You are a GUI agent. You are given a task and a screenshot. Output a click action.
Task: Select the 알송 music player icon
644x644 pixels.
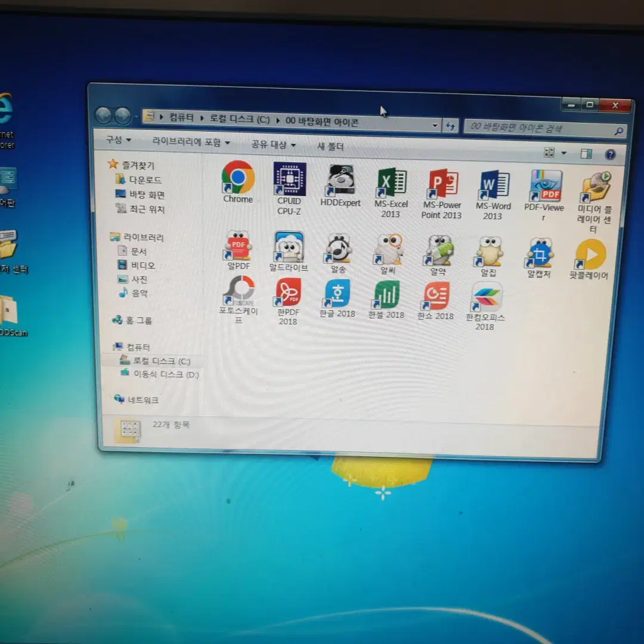pos(339,253)
